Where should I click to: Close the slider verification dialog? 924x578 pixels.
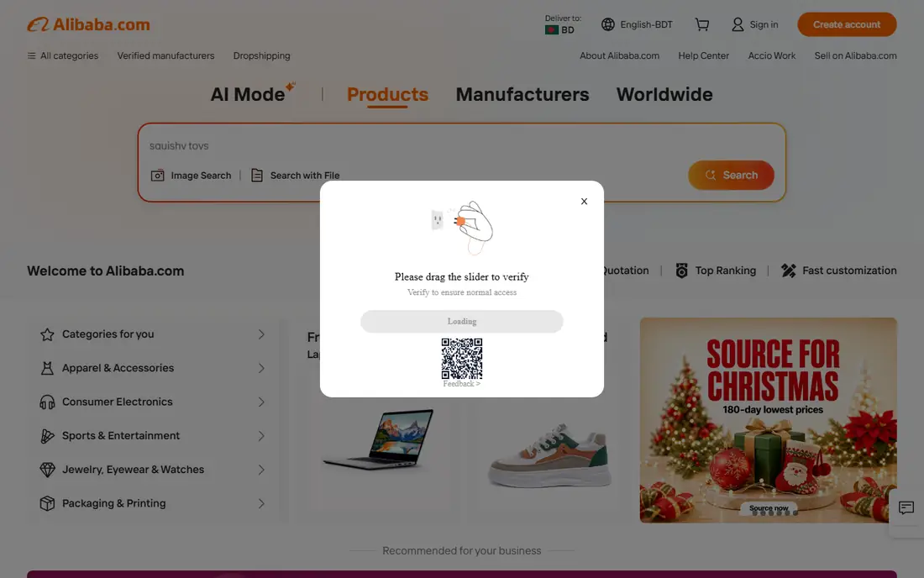click(x=584, y=202)
